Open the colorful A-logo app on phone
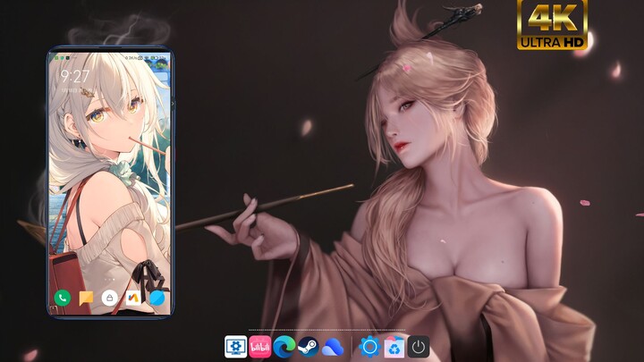This screenshot has height=362, width=644. pos(133,299)
